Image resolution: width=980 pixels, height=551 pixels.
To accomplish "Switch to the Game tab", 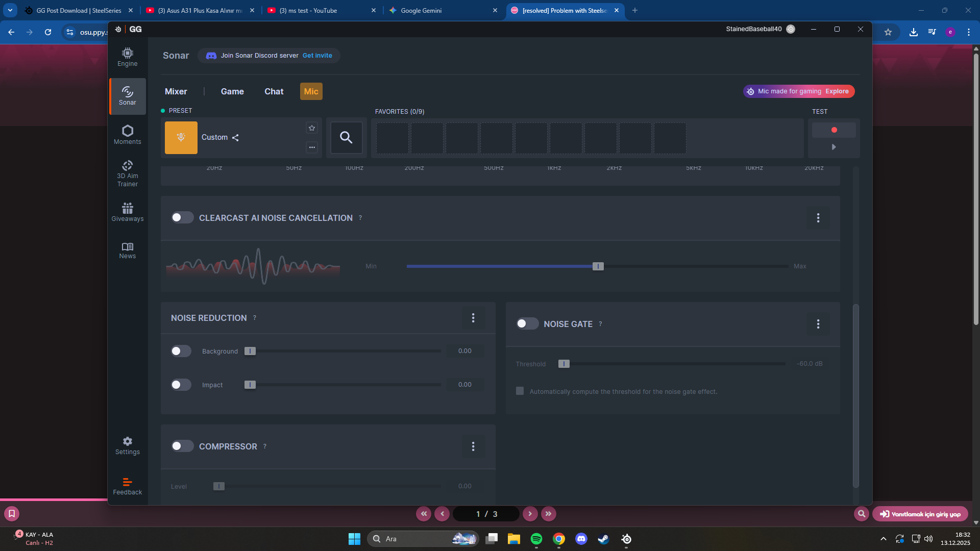I will coord(232,92).
